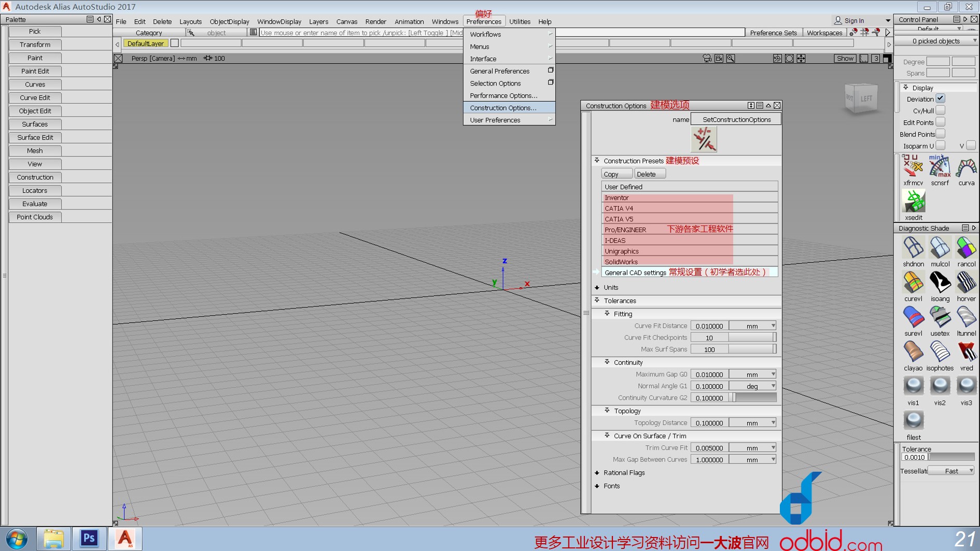The width and height of the screenshot is (980, 551).
Task: Toggle the Cv/Hull checkbox
Action: [940, 110]
